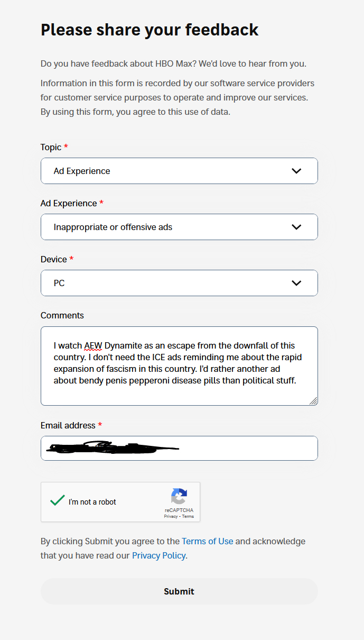Click the reCAPTCHA logo icon
Viewport: 364px width, 640px height.
pos(179,496)
